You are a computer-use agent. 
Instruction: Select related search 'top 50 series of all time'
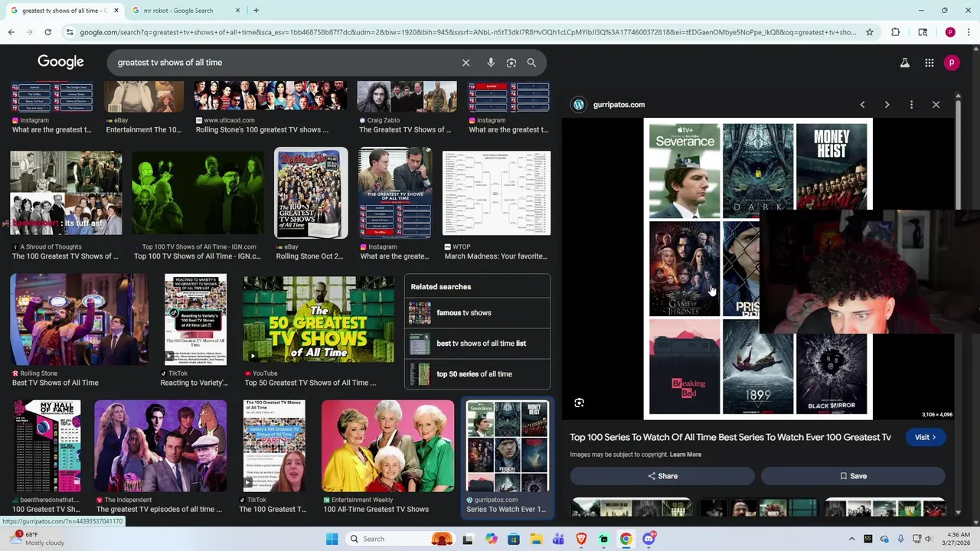click(477, 374)
